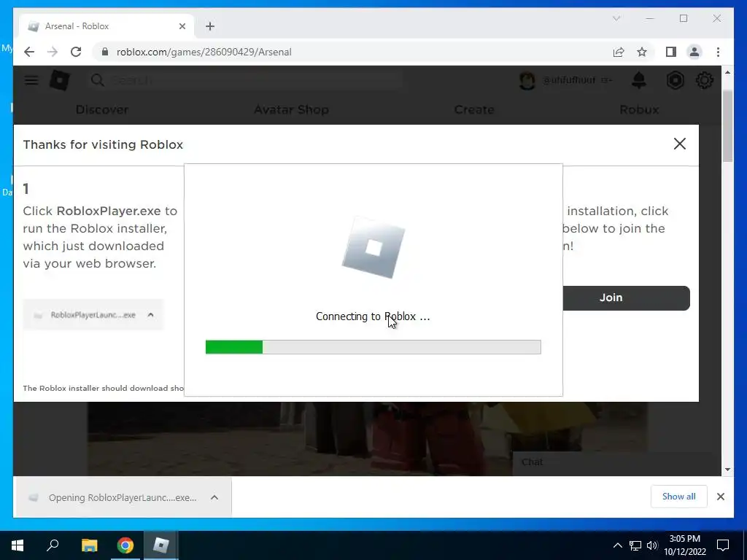This screenshot has width=747, height=560.
Task: Show hidden system tray icons
Action: click(617, 545)
